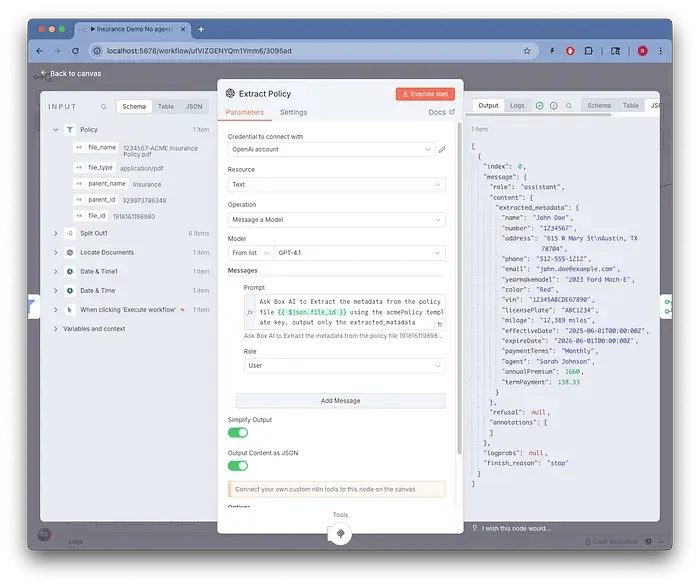Switch to the Parameters tab
Screen dimensions: 700x587
pyautogui.click(x=245, y=112)
